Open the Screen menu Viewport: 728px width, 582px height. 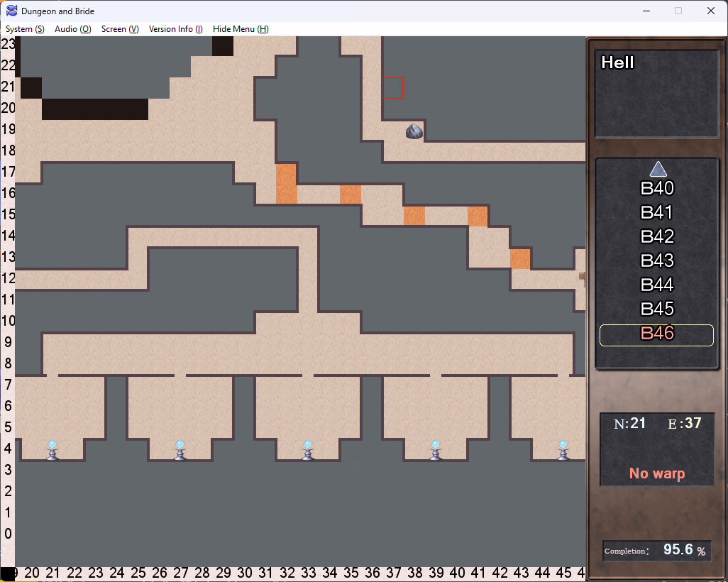tap(119, 29)
